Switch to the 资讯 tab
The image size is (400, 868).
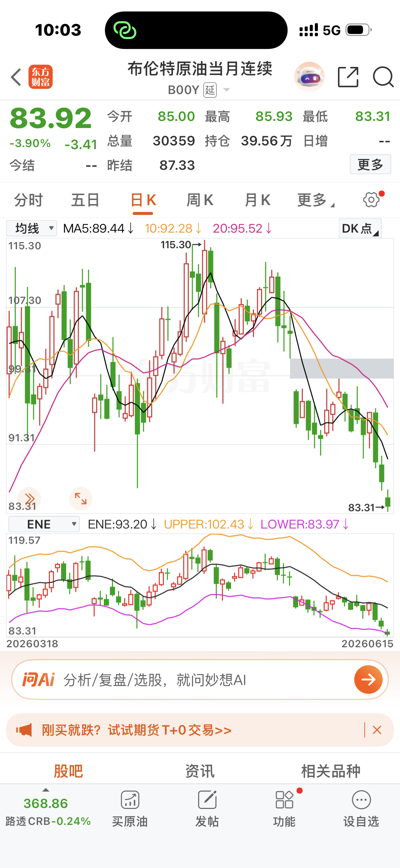click(x=200, y=771)
